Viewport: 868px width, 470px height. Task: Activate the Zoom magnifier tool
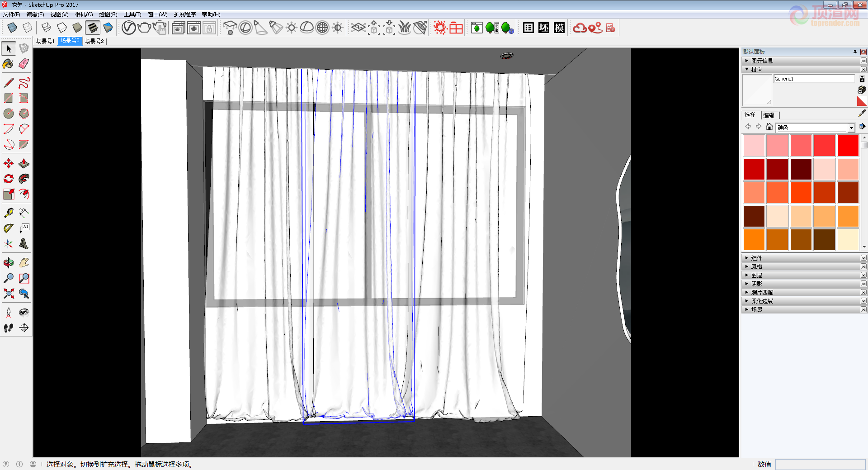9,278
